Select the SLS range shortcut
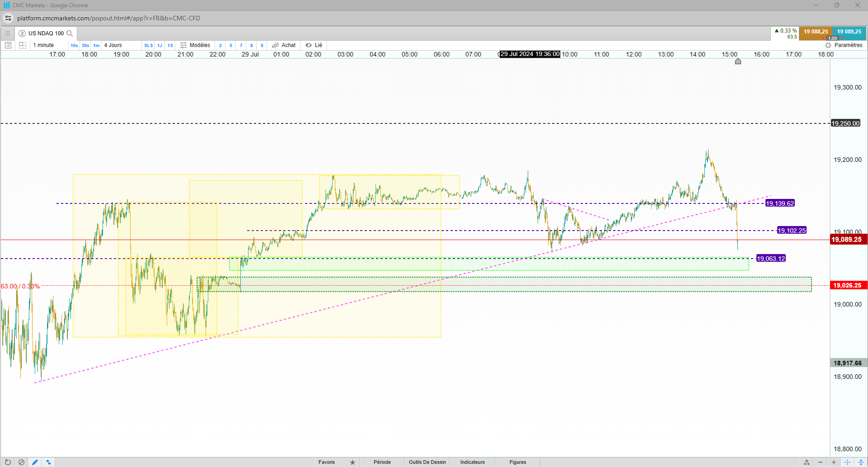 click(x=148, y=45)
